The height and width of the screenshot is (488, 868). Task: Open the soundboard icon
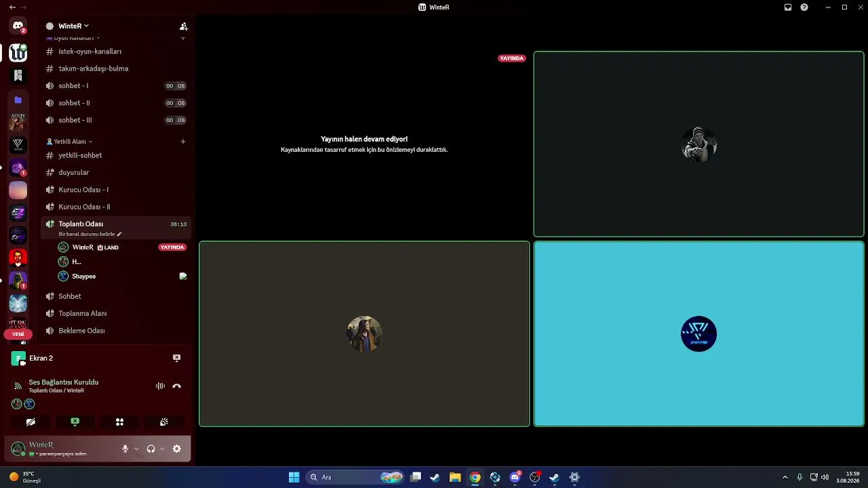tap(164, 422)
